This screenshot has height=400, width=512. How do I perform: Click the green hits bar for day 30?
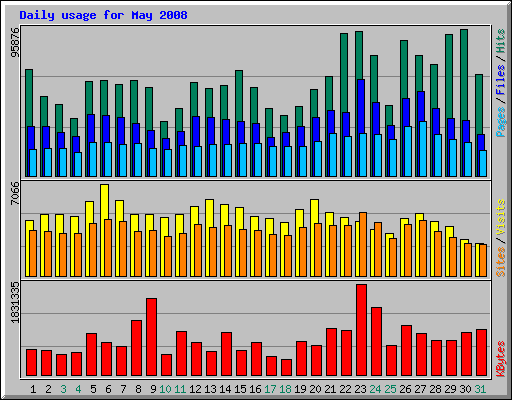464,75
